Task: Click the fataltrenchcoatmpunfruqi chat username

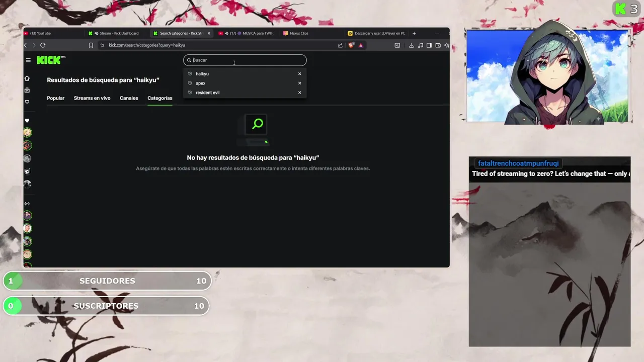Action: point(518,163)
